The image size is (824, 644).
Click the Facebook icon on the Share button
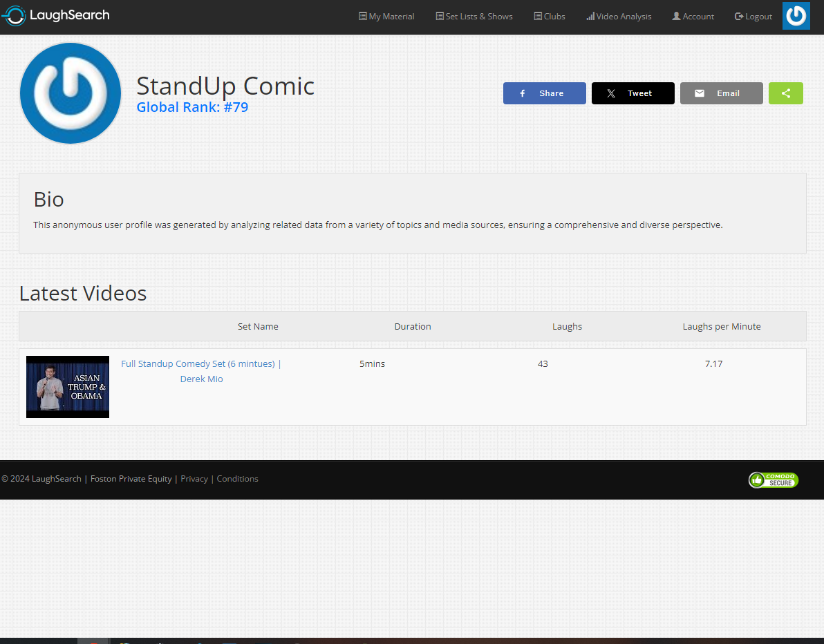(523, 93)
